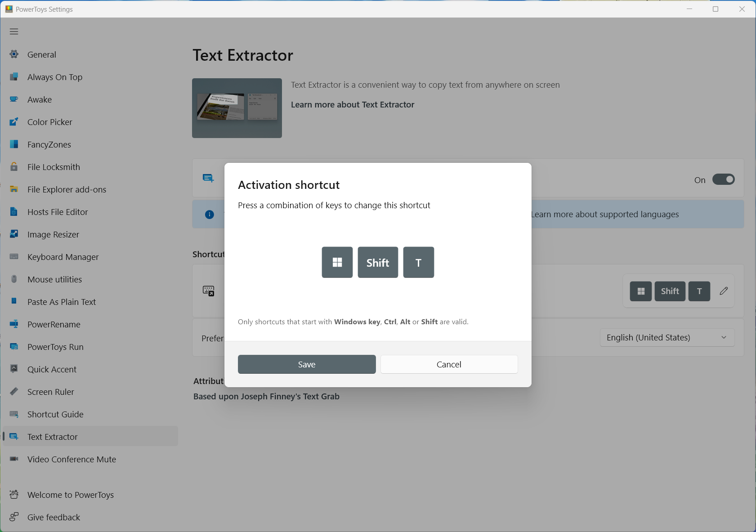
Task: Turn off the Enable Text Extractor toggle
Action: (723, 179)
